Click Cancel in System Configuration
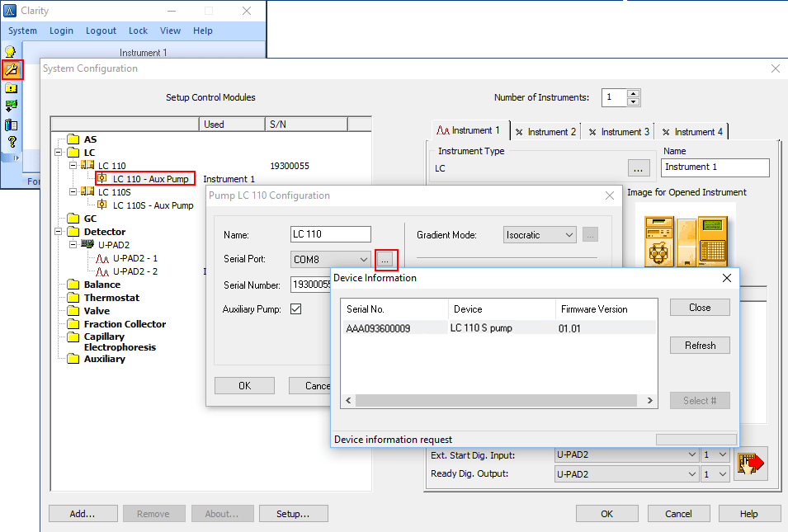 (678, 513)
